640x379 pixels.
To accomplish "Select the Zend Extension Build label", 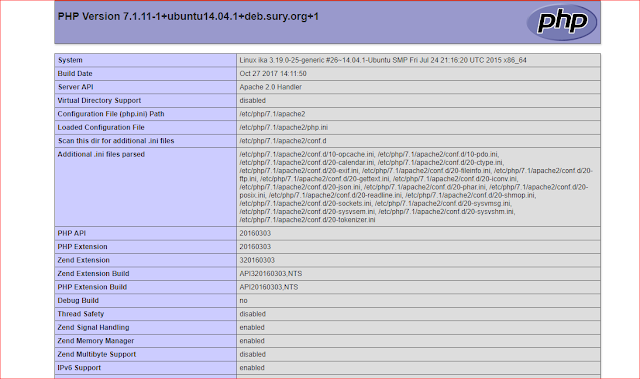I will coord(93,274).
